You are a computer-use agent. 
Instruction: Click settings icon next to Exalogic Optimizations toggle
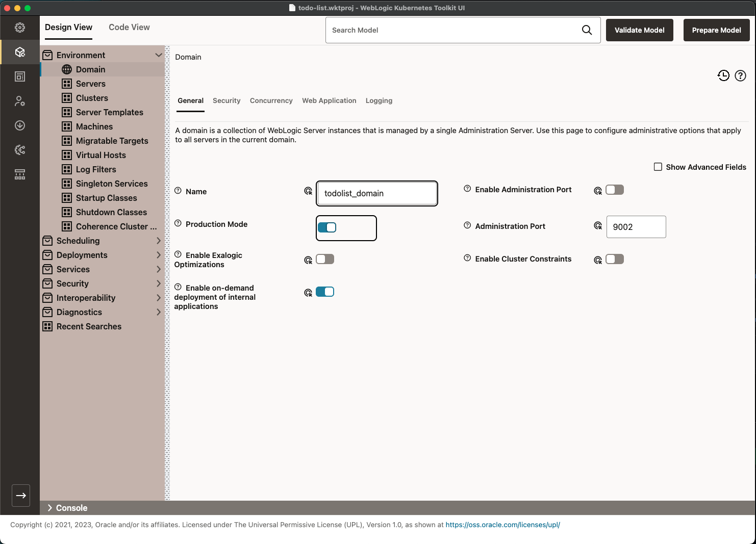[x=308, y=260]
